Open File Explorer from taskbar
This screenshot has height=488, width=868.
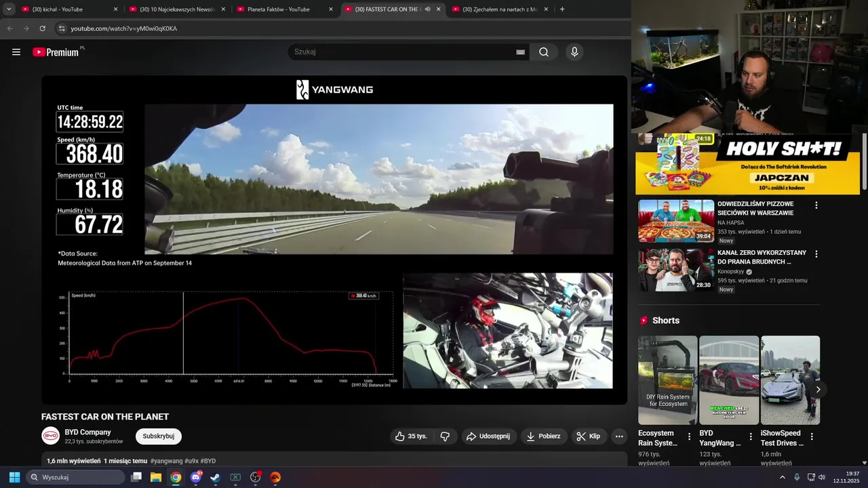coord(156,477)
